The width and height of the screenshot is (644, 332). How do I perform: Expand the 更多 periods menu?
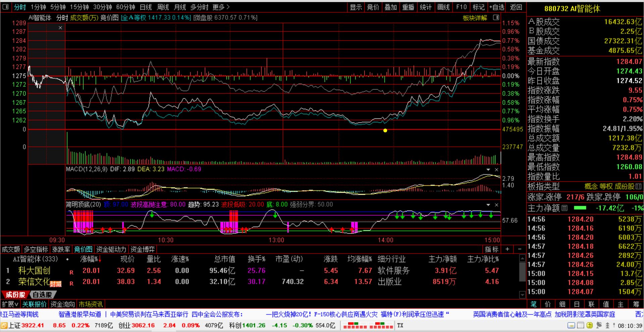[221, 7]
